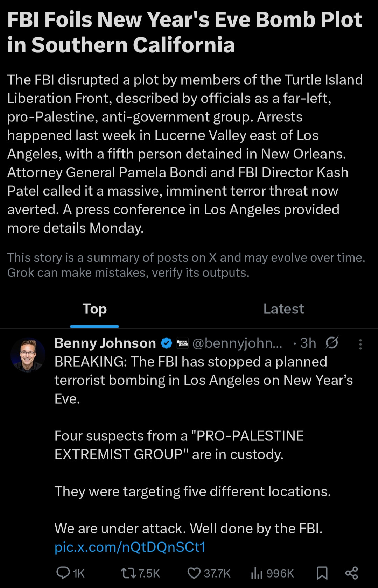Viewport: 378px width, 588px height.
Task: Open Benny Johnson's profile name
Action: (105, 343)
